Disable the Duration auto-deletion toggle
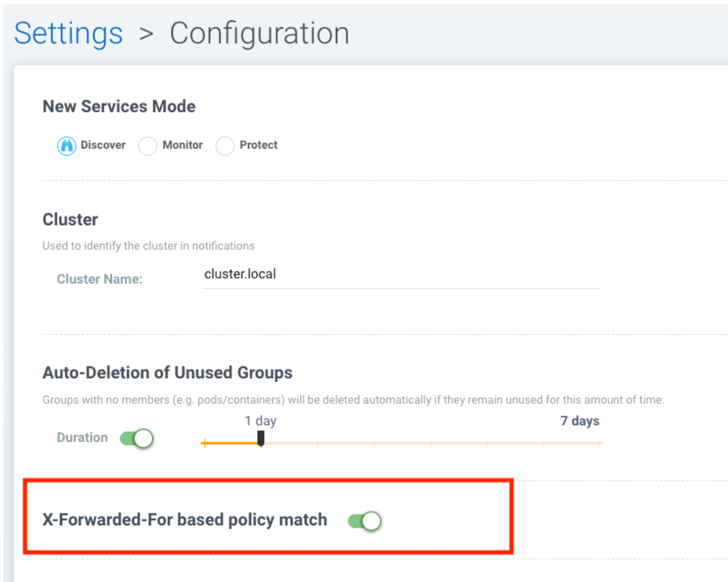 point(137,438)
